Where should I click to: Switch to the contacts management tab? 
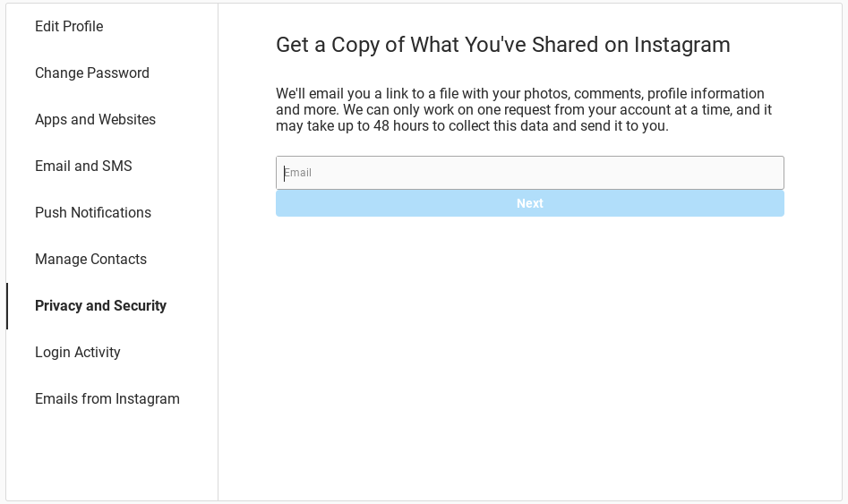tap(90, 260)
